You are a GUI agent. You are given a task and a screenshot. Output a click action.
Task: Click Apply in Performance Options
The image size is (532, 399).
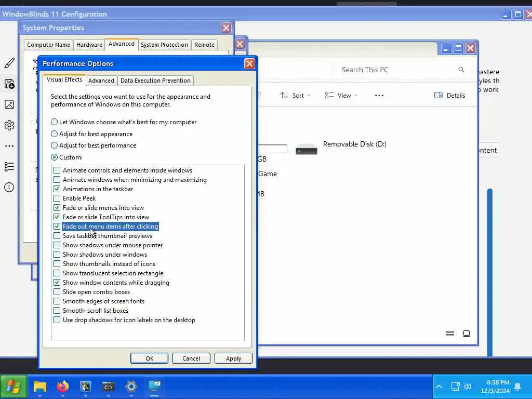[233, 358]
